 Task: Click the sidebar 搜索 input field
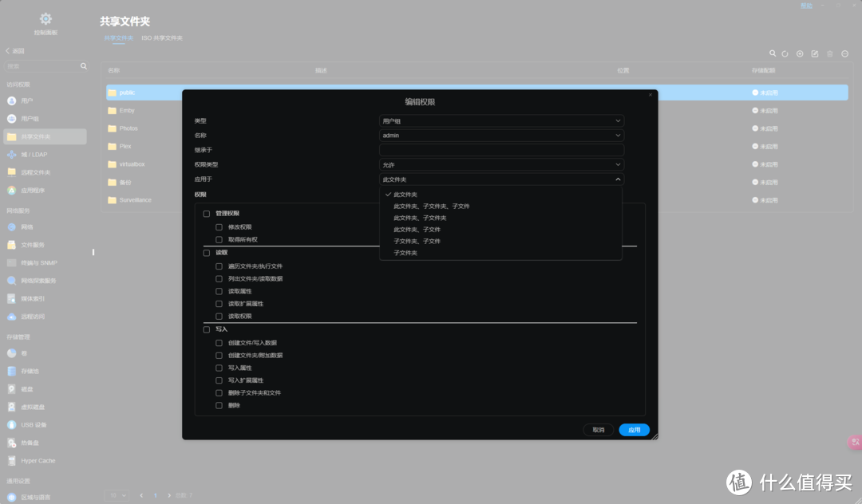(x=45, y=66)
